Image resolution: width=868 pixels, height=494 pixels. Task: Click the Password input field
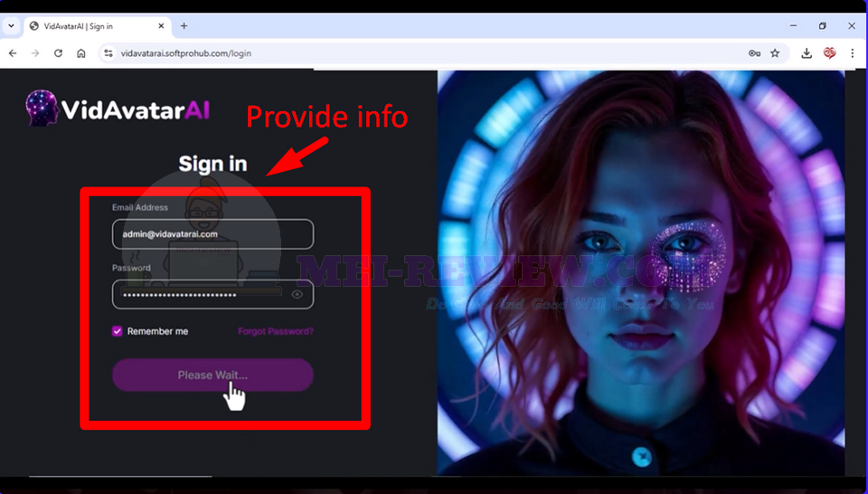pos(212,295)
